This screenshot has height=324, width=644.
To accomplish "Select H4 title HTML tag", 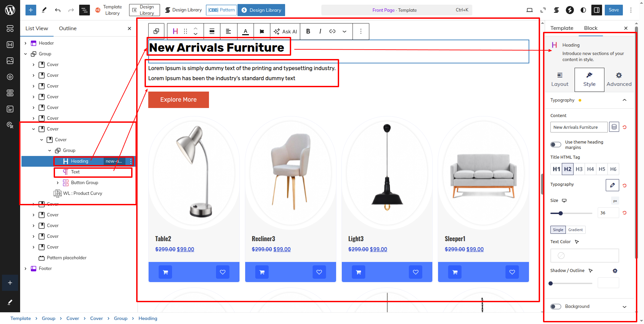I will (591, 169).
